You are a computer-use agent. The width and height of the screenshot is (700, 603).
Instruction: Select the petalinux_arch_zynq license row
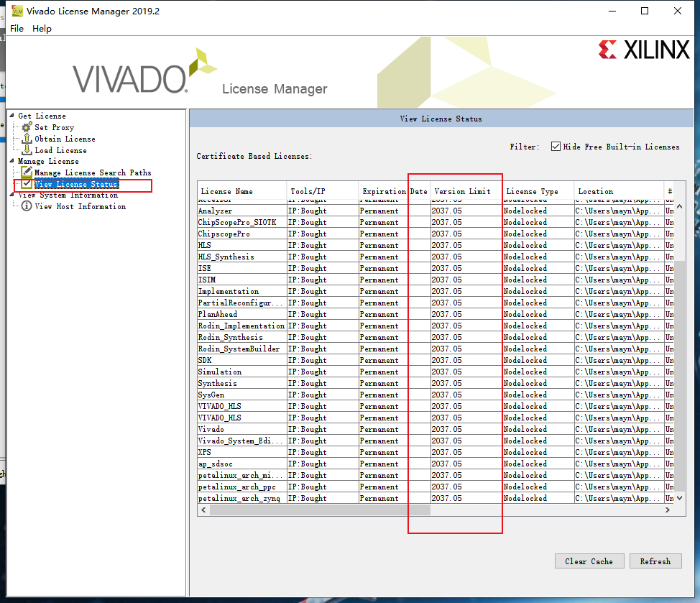pyautogui.click(x=436, y=498)
